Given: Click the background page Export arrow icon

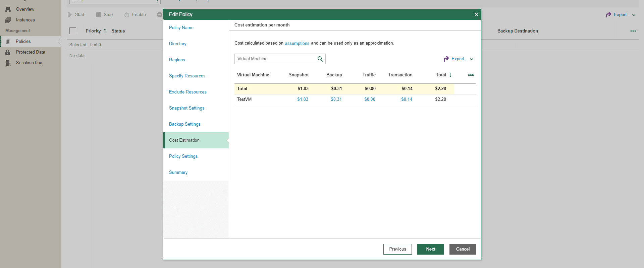Looking at the screenshot, I should [x=608, y=15].
